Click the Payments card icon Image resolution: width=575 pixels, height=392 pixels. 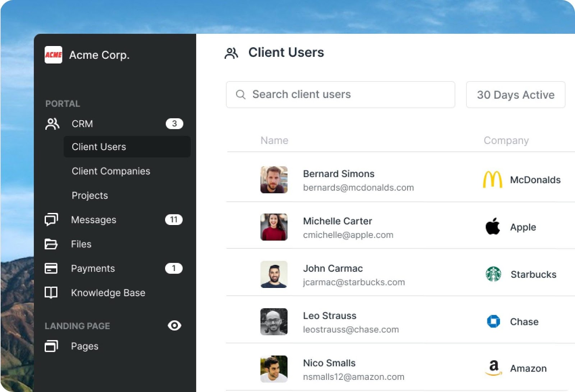point(51,268)
